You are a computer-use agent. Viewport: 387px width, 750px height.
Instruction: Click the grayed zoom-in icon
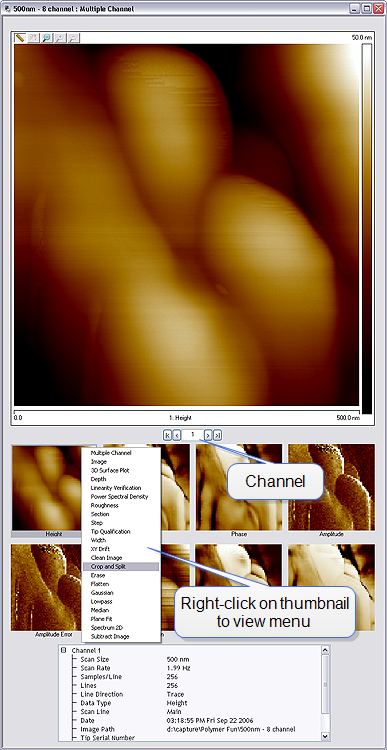[x=60, y=38]
